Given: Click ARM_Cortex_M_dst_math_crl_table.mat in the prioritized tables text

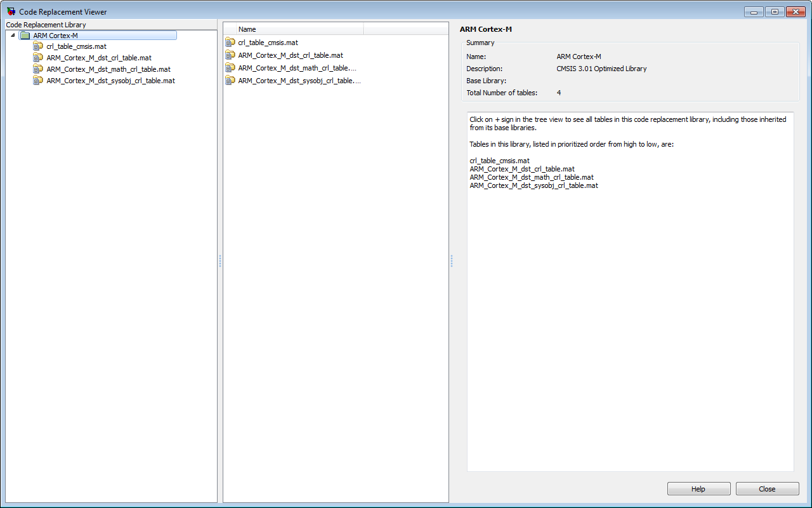Looking at the screenshot, I should [532, 177].
